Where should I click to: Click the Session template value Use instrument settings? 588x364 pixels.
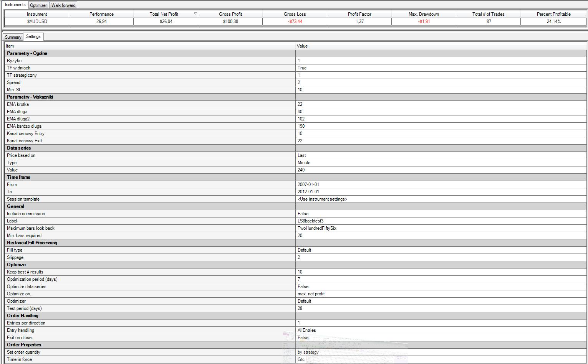click(x=322, y=199)
